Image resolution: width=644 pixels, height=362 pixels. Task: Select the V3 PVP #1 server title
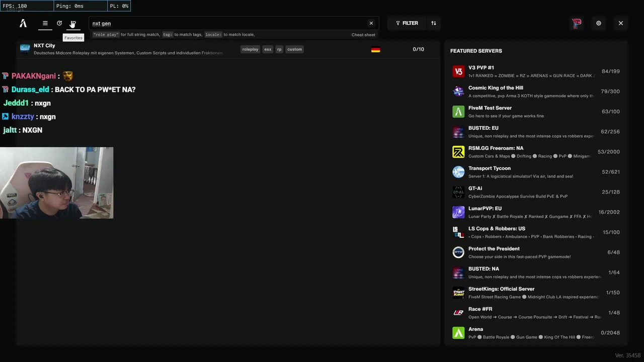481,67
